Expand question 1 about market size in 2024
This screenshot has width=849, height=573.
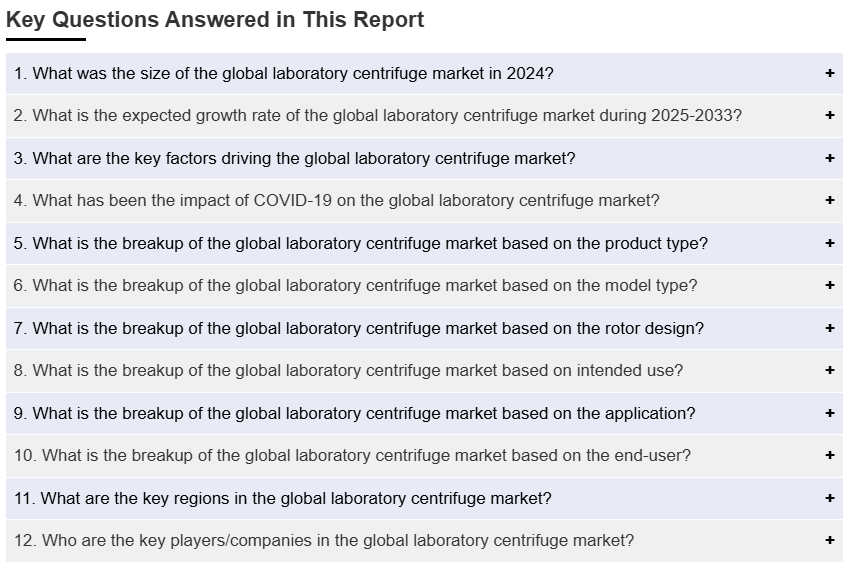pos(424,73)
